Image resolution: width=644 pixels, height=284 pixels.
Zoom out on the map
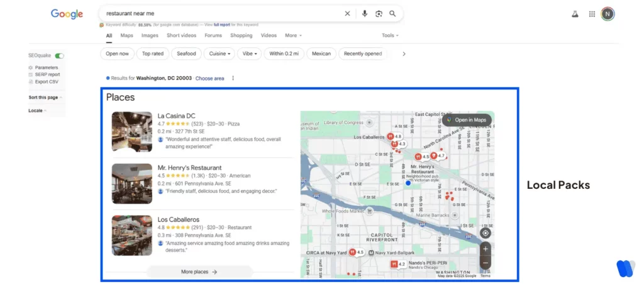pyautogui.click(x=486, y=263)
